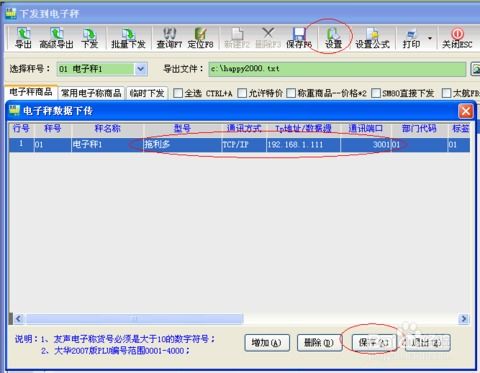Click the 下发 send toolbar icon

click(89, 38)
